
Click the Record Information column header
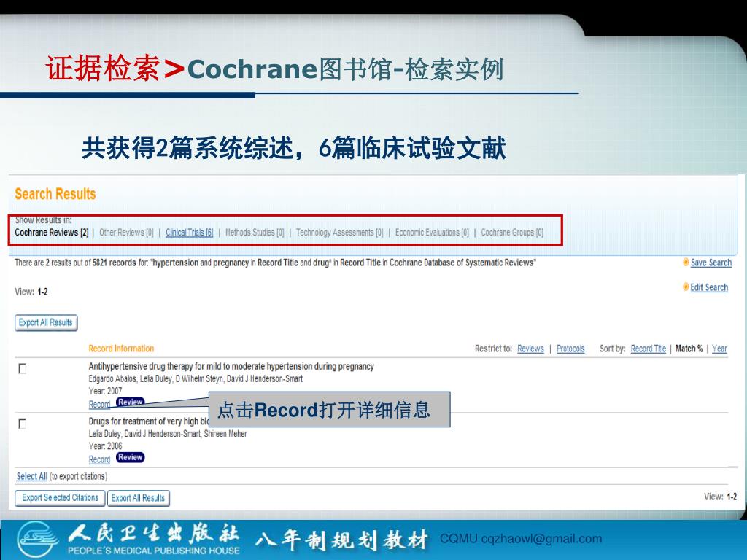pos(121,349)
